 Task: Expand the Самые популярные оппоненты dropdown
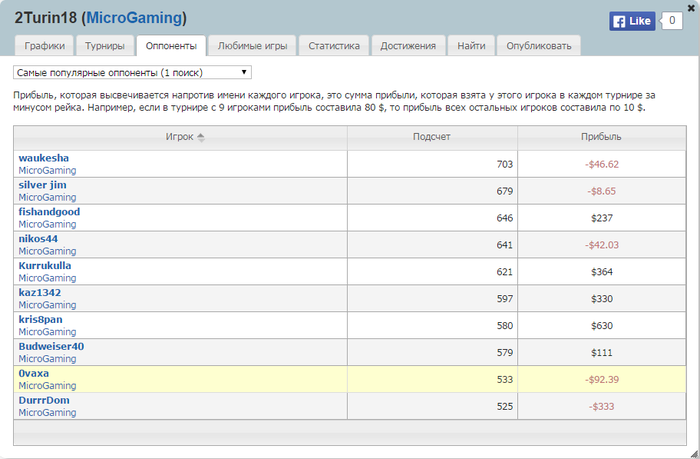[x=132, y=72]
